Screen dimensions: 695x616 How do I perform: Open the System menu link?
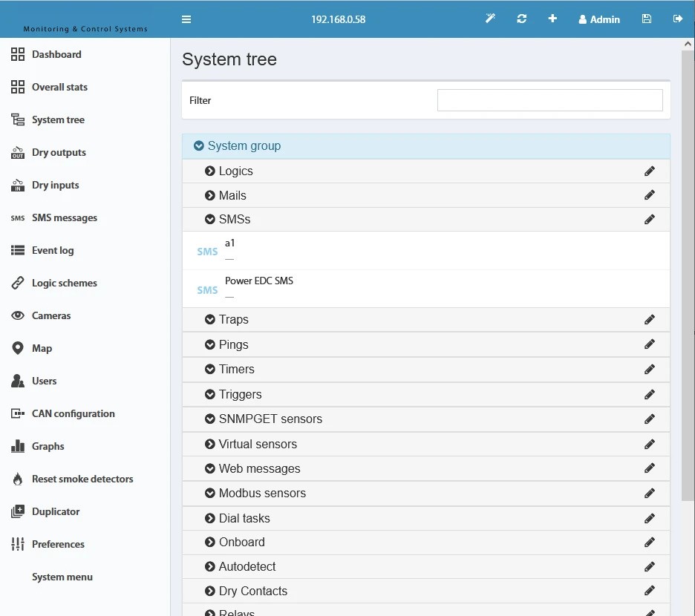(62, 577)
